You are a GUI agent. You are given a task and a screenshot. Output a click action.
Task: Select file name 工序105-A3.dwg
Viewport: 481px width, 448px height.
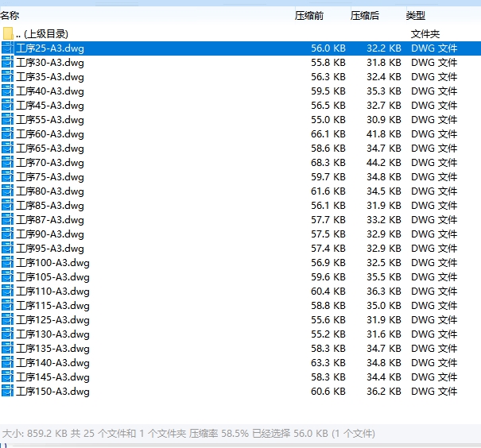[52, 277]
